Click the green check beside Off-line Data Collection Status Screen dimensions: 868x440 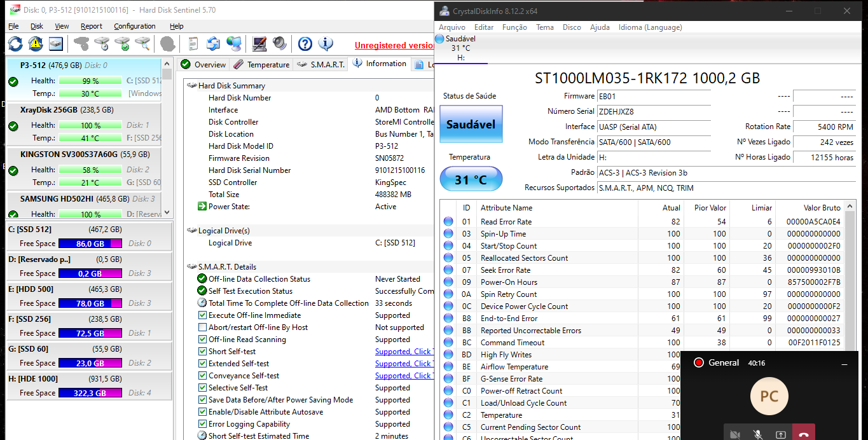pos(202,279)
